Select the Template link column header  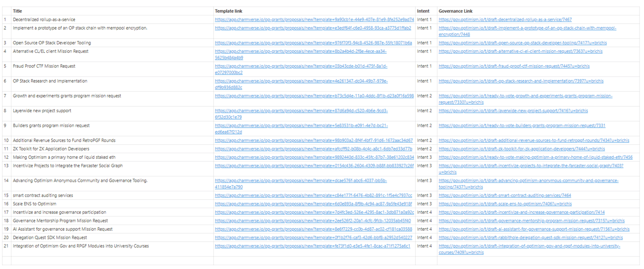pos(229,11)
